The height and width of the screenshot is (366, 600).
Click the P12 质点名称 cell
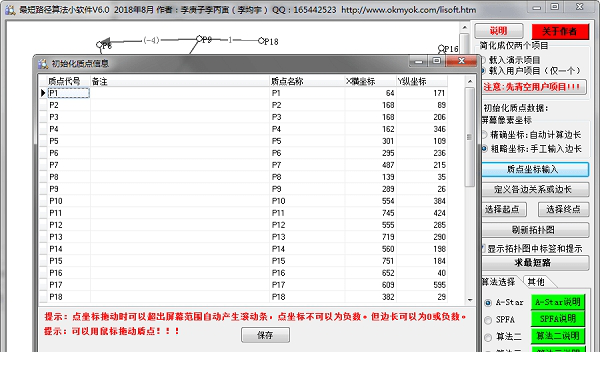(x=307, y=225)
